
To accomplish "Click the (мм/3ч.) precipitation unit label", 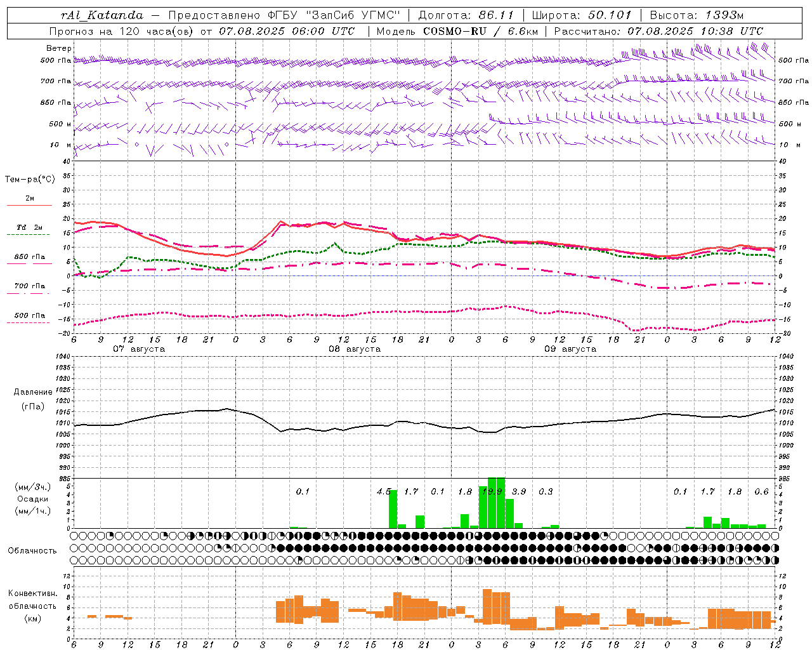I will click(x=33, y=487).
